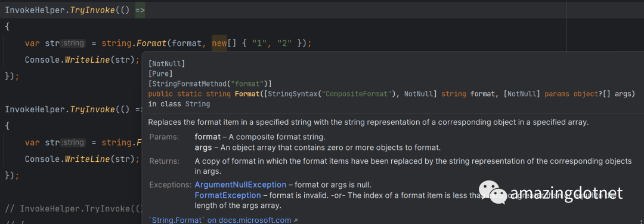Open `String.Format` on docs.microsoft.com link
644x224 pixels.
(x=222, y=220)
